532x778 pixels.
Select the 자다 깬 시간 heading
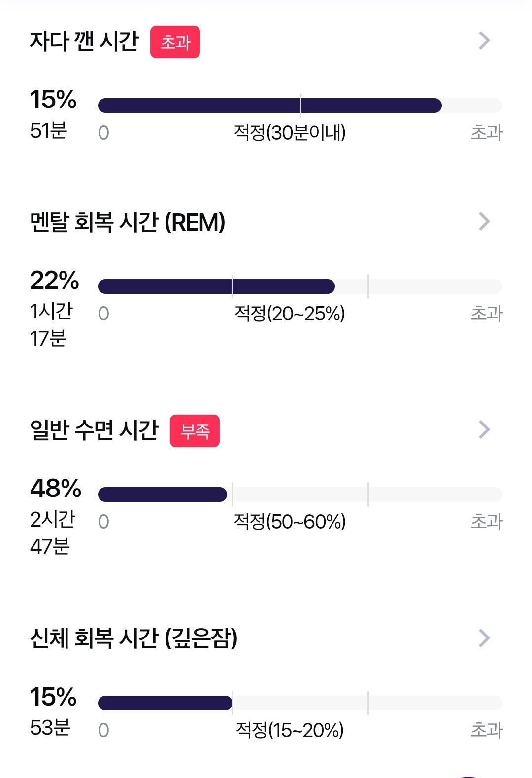[84, 41]
